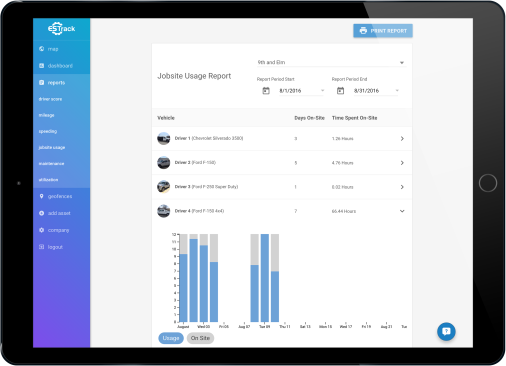Select Driver 2 Ford F-150 text
Viewport: 506px width, 366px height.
pyautogui.click(x=195, y=163)
